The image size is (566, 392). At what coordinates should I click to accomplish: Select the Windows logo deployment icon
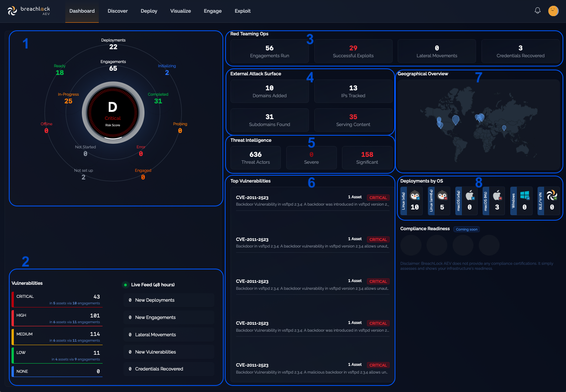(x=525, y=196)
